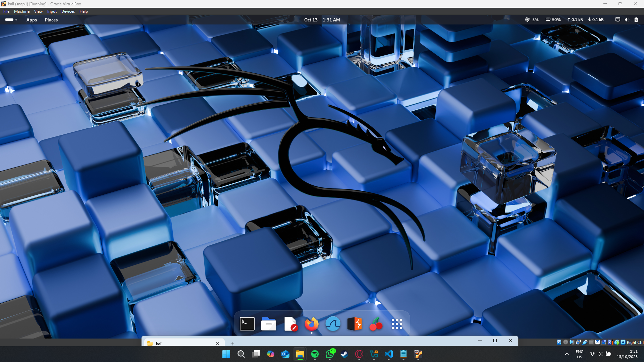
Task: Open Windows taskbar Search
Action: [241, 354]
